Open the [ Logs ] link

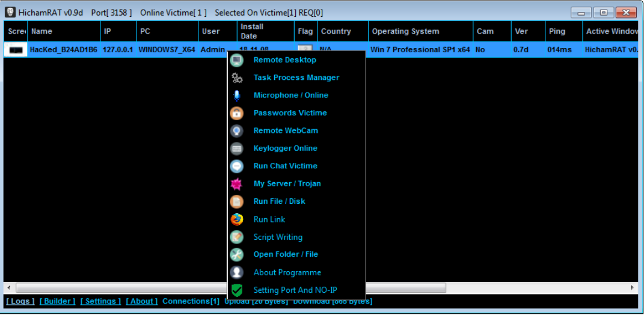20,301
